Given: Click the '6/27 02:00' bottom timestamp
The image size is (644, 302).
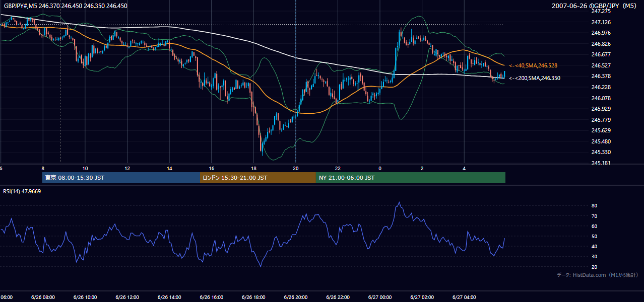Looking at the screenshot, I should pos(422,297).
